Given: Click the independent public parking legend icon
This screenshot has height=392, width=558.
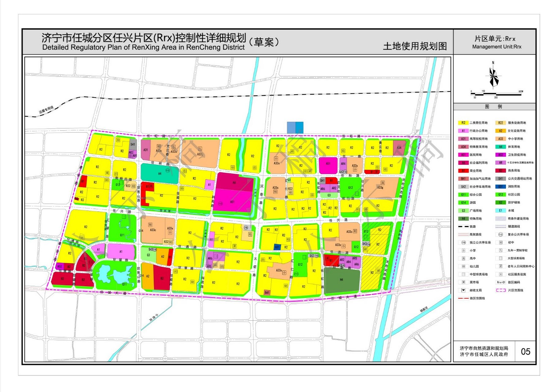Looking at the screenshot, I should [x=463, y=243].
